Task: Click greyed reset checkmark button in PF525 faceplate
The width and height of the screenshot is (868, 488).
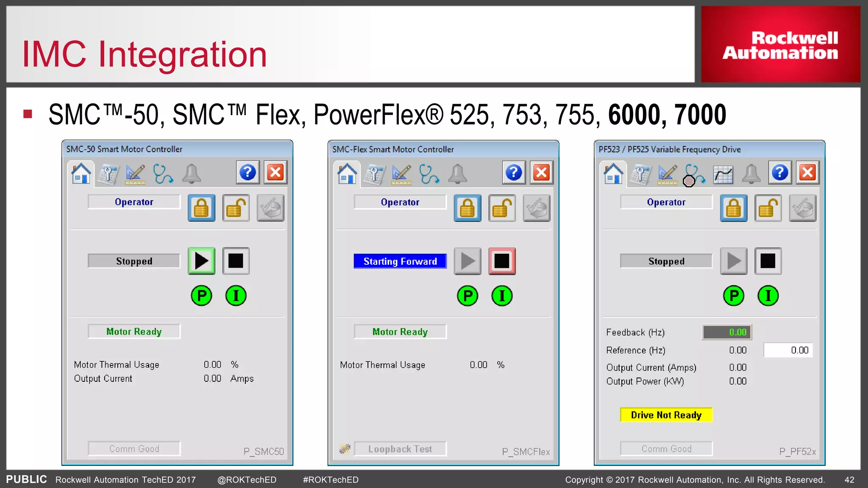Action: coord(803,208)
